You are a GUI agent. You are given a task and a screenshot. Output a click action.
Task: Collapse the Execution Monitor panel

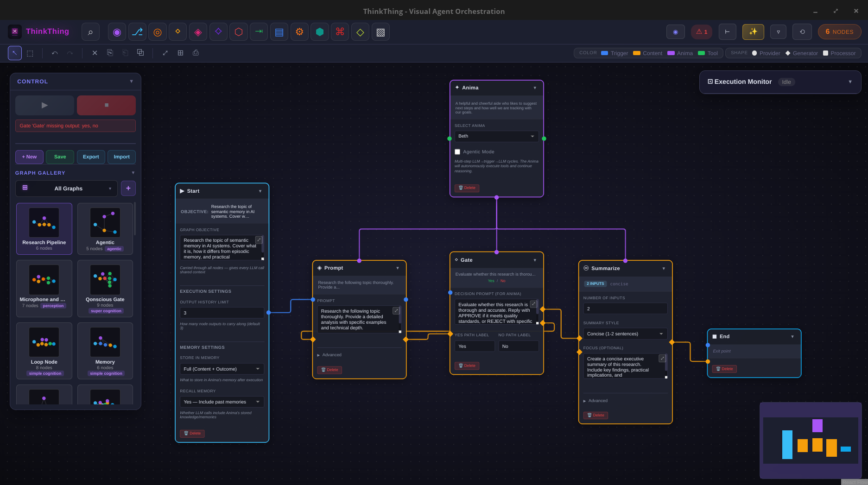850,82
